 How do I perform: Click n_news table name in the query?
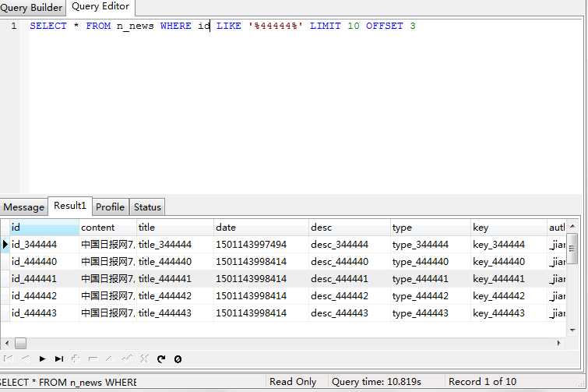pyautogui.click(x=135, y=26)
